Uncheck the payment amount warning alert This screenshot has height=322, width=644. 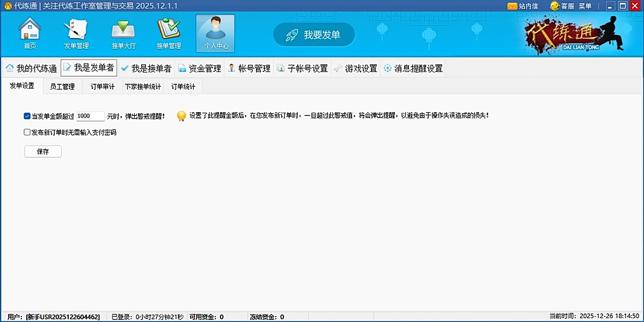point(26,115)
